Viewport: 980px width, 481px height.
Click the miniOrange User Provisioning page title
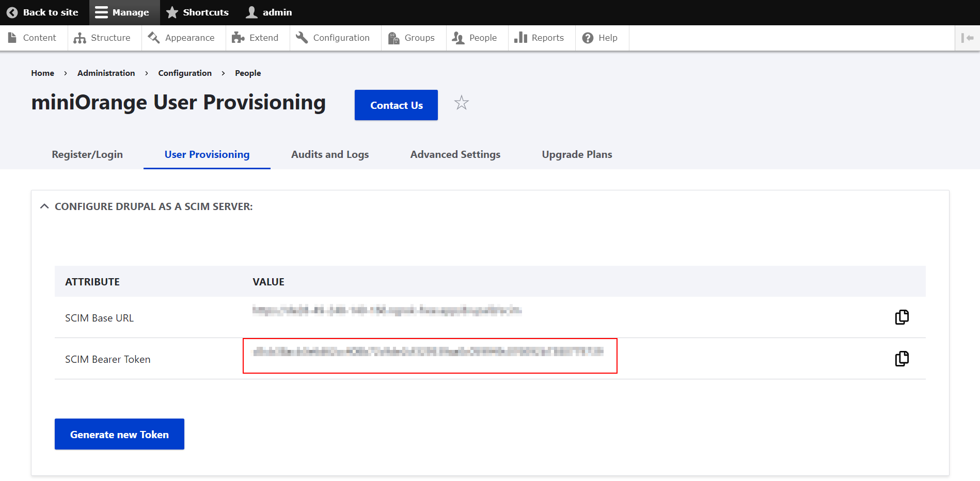click(179, 102)
